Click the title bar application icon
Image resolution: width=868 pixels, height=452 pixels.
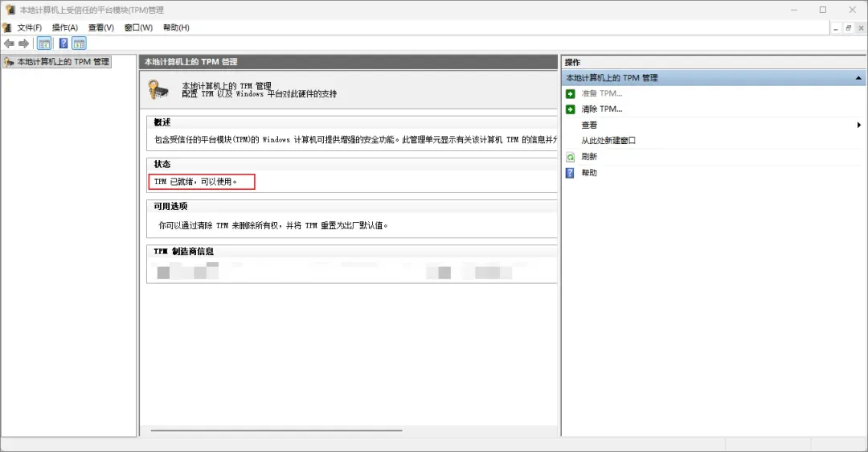pyautogui.click(x=10, y=10)
